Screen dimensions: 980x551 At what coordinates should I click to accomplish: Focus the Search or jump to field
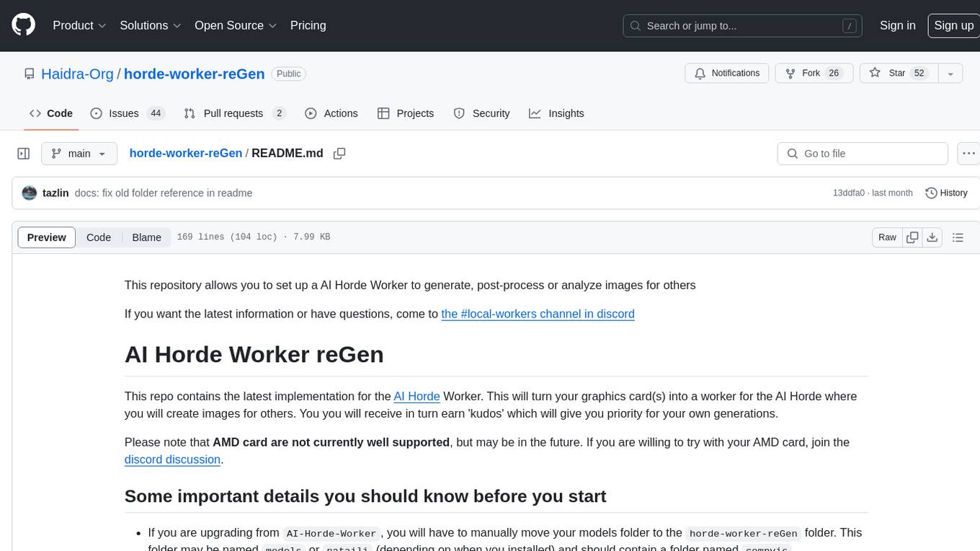click(x=744, y=25)
